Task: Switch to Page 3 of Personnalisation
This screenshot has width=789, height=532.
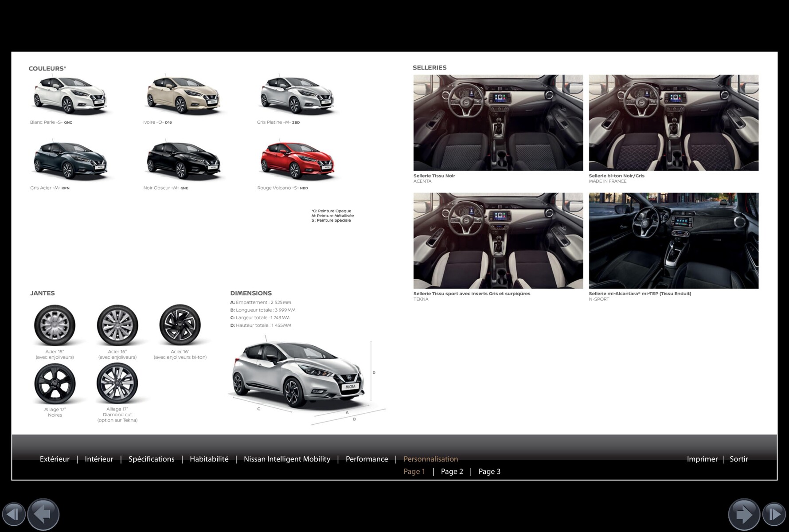Action: [489, 471]
